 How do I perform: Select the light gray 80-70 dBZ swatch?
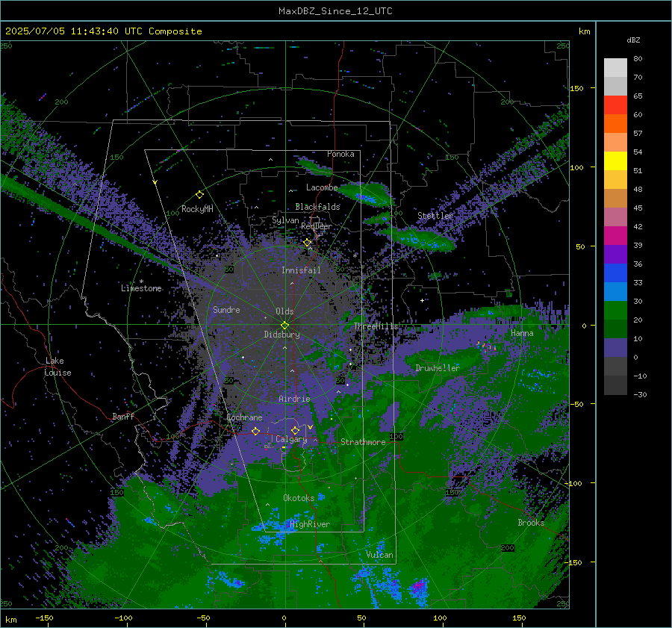pos(615,68)
